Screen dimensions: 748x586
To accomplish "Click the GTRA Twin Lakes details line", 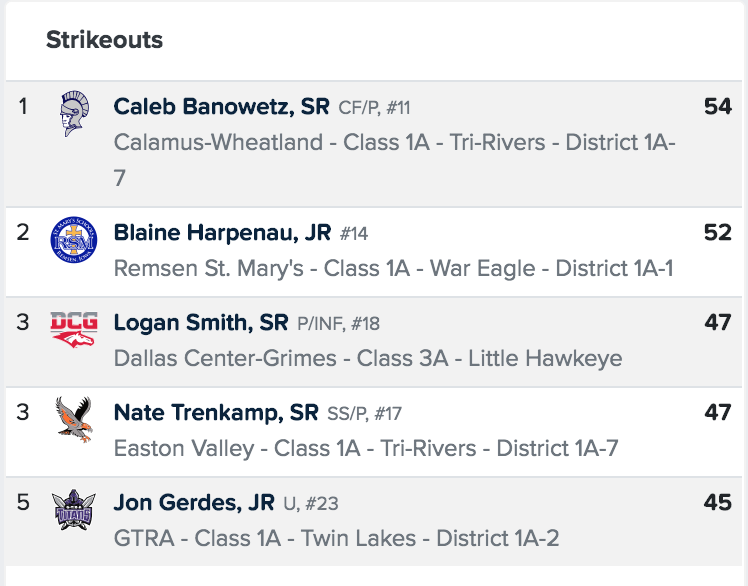I will click(x=336, y=538).
